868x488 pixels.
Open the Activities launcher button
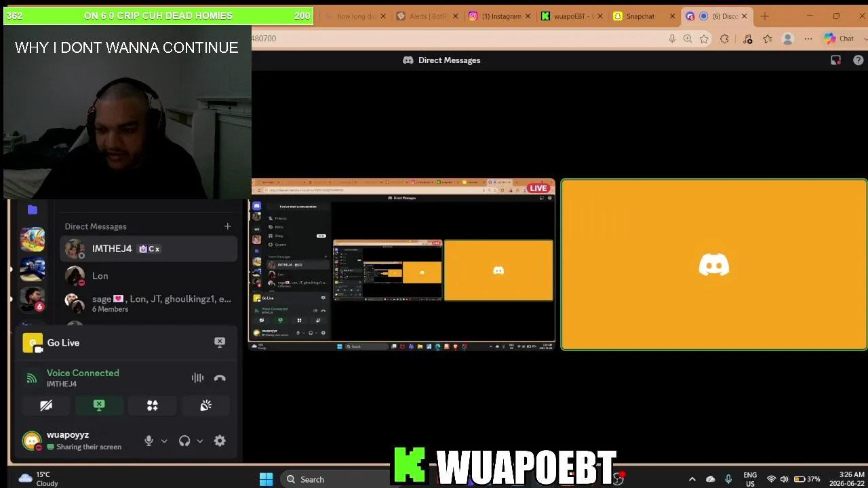[x=153, y=405]
